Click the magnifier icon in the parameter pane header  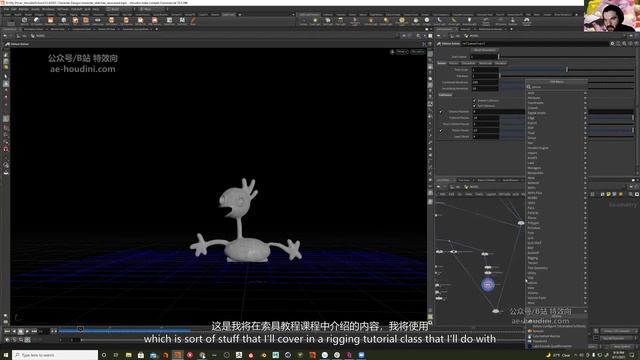pos(624,43)
